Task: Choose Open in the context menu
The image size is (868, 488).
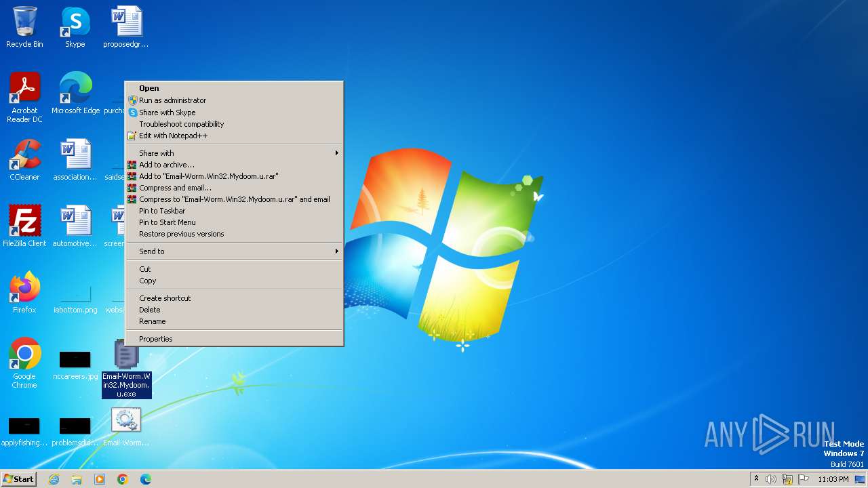Action: (x=234, y=88)
